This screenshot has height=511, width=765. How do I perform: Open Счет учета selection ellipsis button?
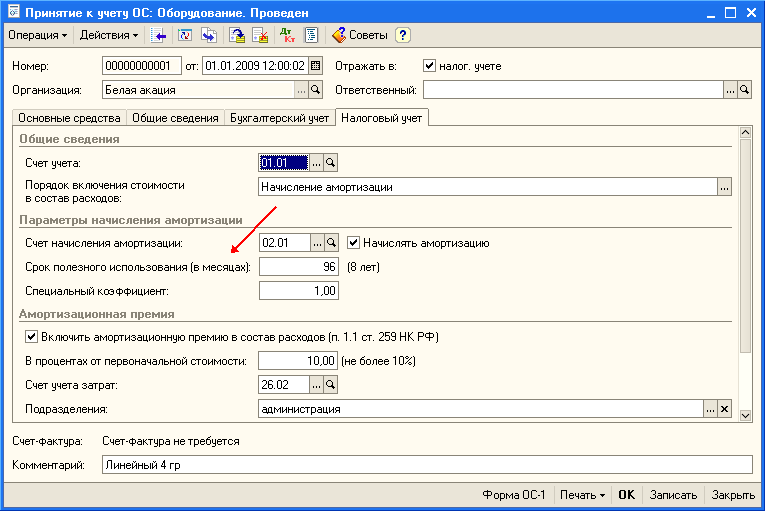point(317,163)
